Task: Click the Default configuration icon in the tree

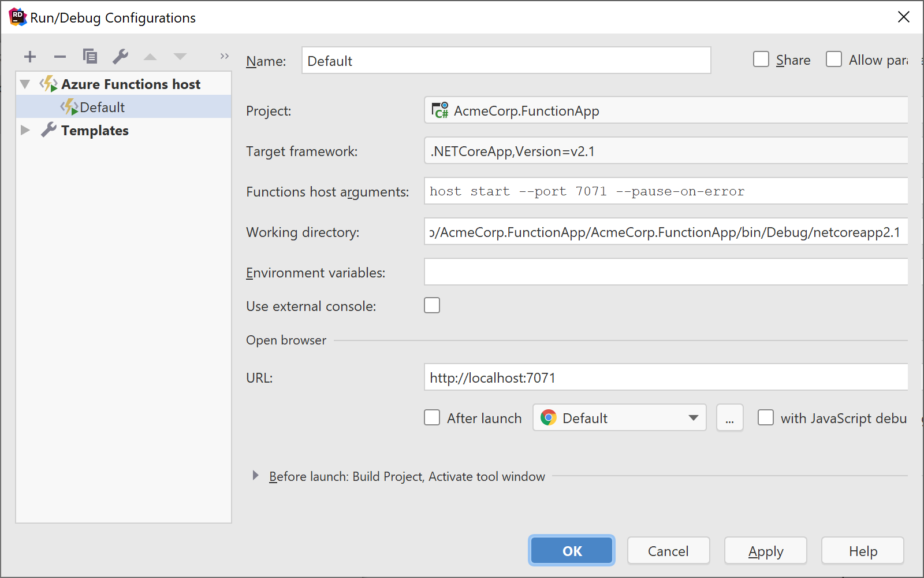Action: (x=69, y=107)
